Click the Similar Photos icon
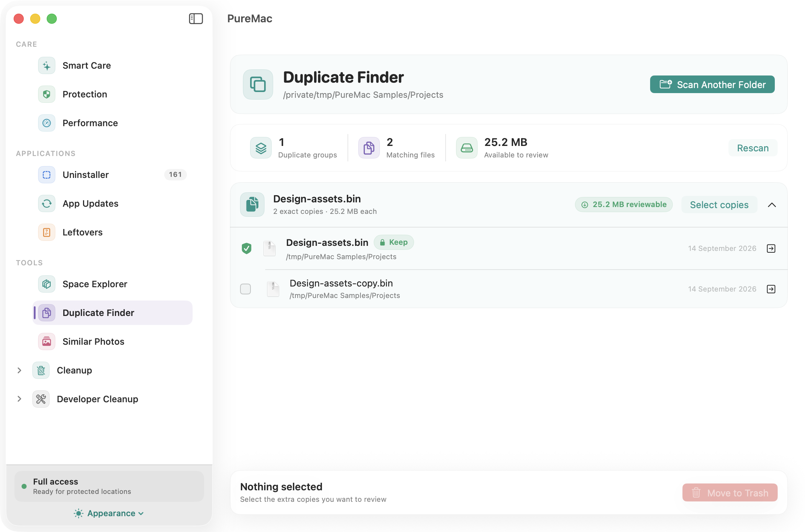The width and height of the screenshot is (805, 532). (x=47, y=341)
